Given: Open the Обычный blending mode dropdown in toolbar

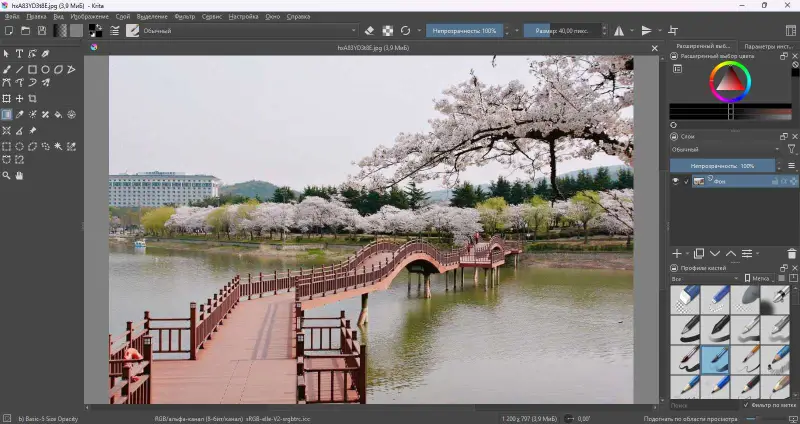Looking at the screenshot, I should click(248, 31).
